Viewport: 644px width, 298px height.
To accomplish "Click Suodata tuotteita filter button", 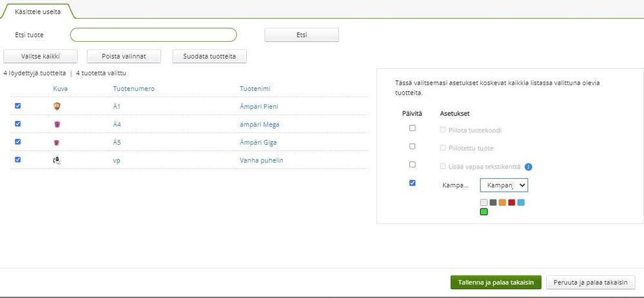I will point(210,56).
